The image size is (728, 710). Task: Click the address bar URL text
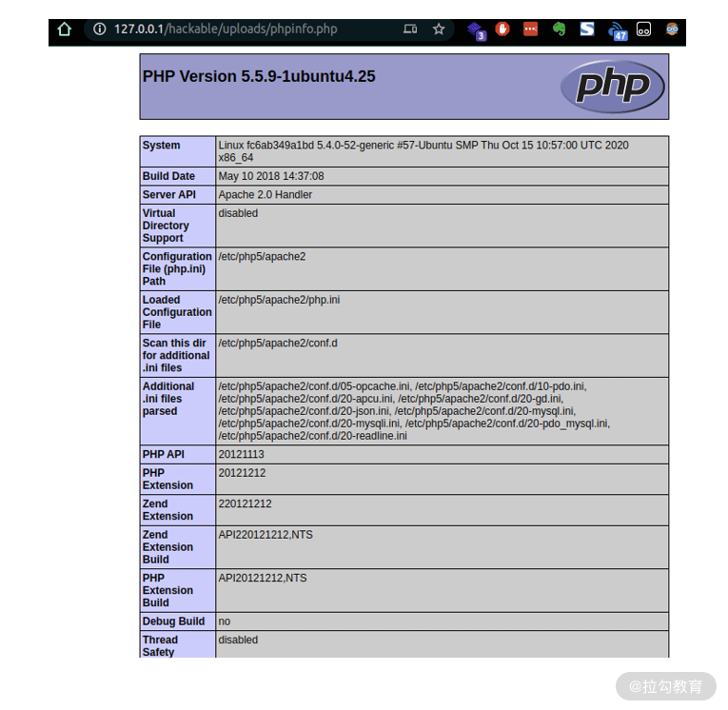(x=226, y=30)
